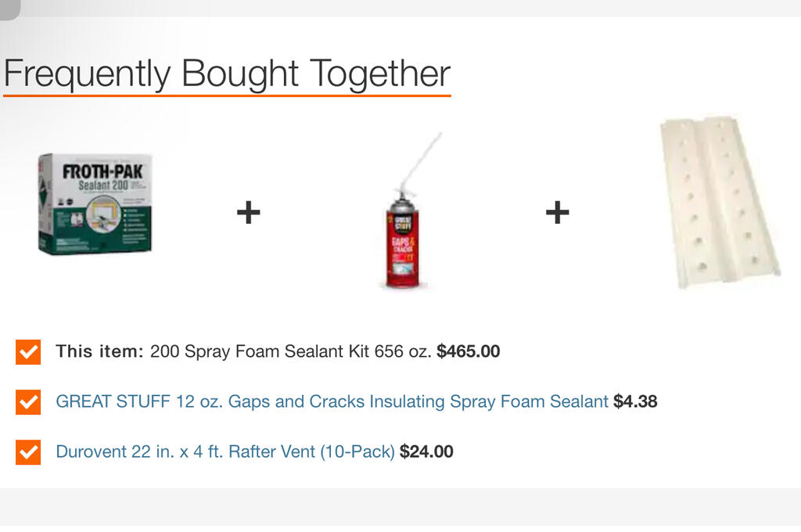This screenshot has height=532, width=801.
Task: Uncheck the GREAT STUFF sealant checkbox
Action: pos(28,401)
